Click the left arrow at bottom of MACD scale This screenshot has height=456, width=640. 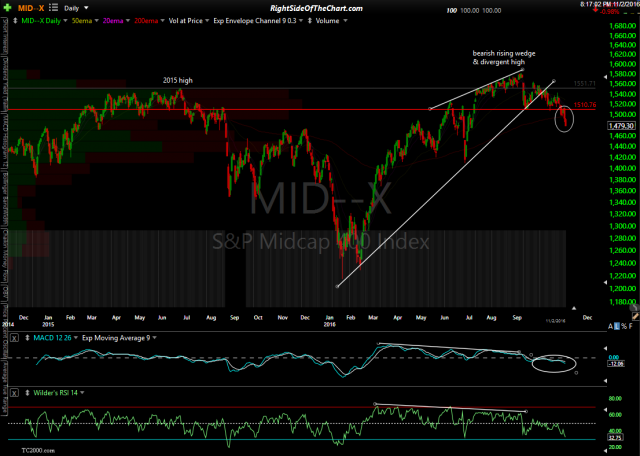pyautogui.click(x=605, y=380)
